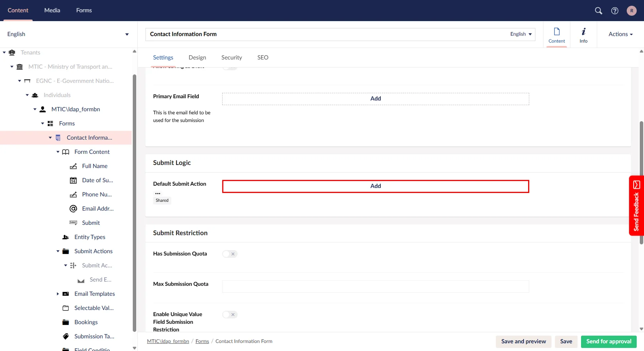Screen dimensions: 644x351
Task: Open the search magnifier icon
Action: pyautogui.click(x=598, y=11)
